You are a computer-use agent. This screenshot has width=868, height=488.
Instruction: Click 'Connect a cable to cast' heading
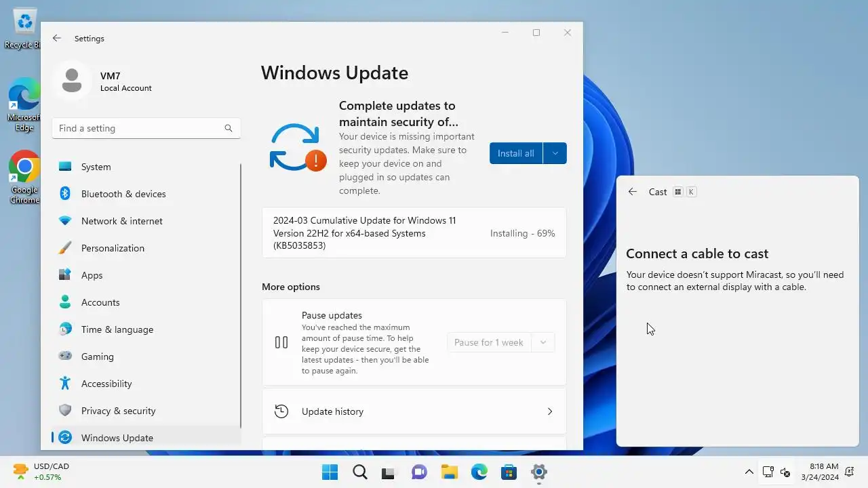[x=697, y=253]
